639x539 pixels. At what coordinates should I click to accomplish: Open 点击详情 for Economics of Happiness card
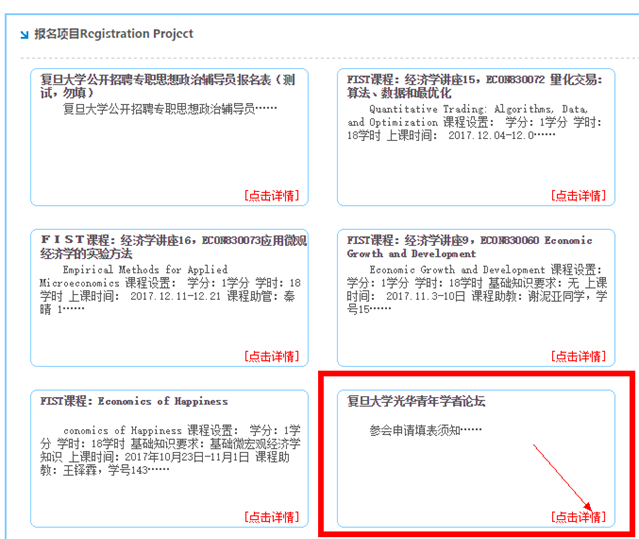tap(272, 517)
